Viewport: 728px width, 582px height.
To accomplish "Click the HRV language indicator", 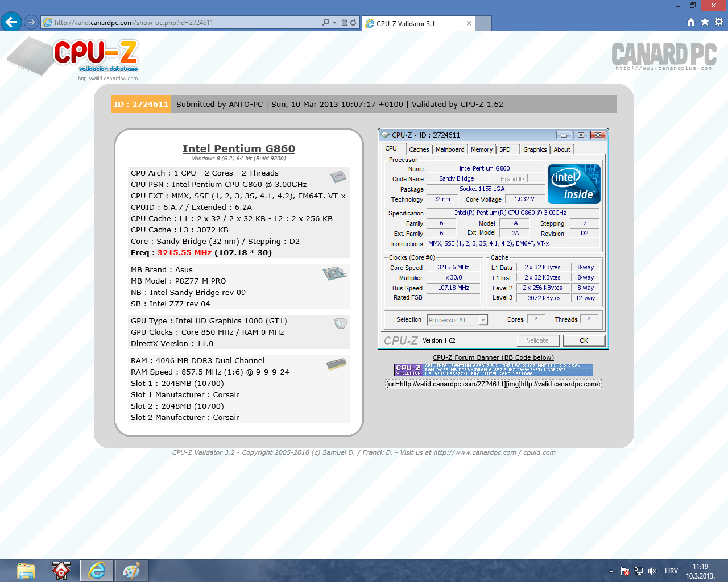I will (x=671, y=571).
